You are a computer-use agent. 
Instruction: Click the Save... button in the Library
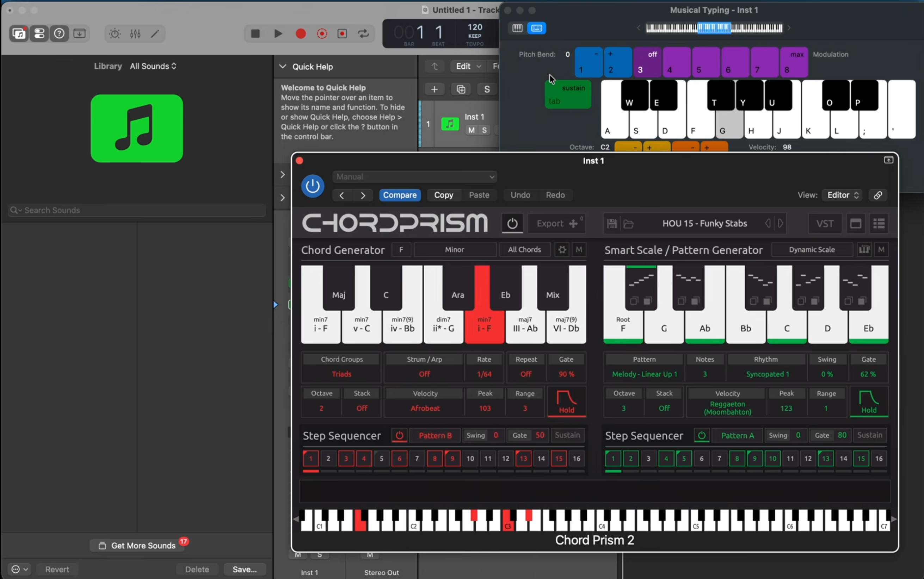tap(245, 569)
